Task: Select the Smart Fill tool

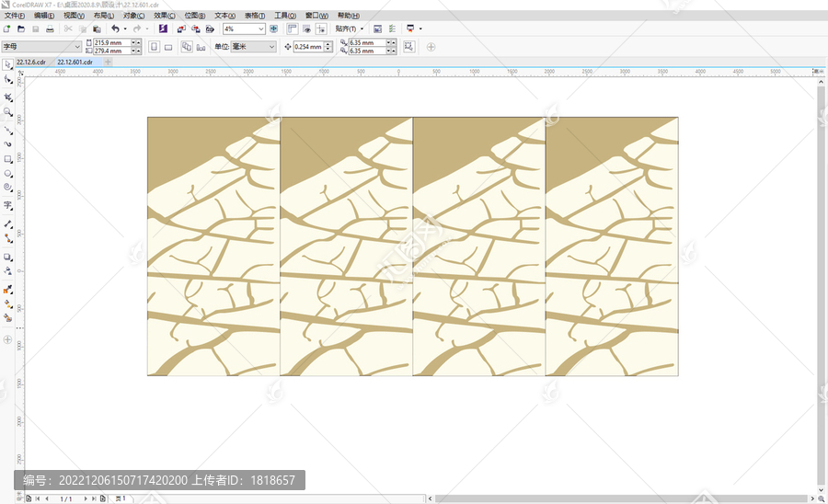Action: click(8, 317)
